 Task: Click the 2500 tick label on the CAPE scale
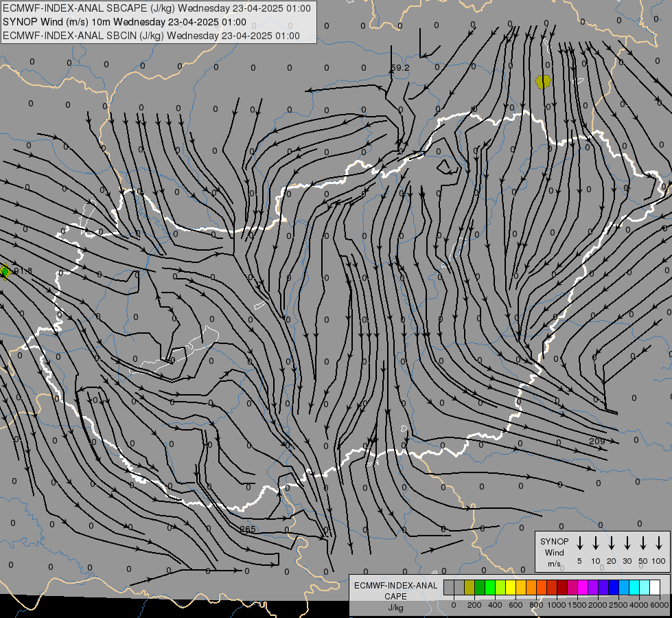618,605
